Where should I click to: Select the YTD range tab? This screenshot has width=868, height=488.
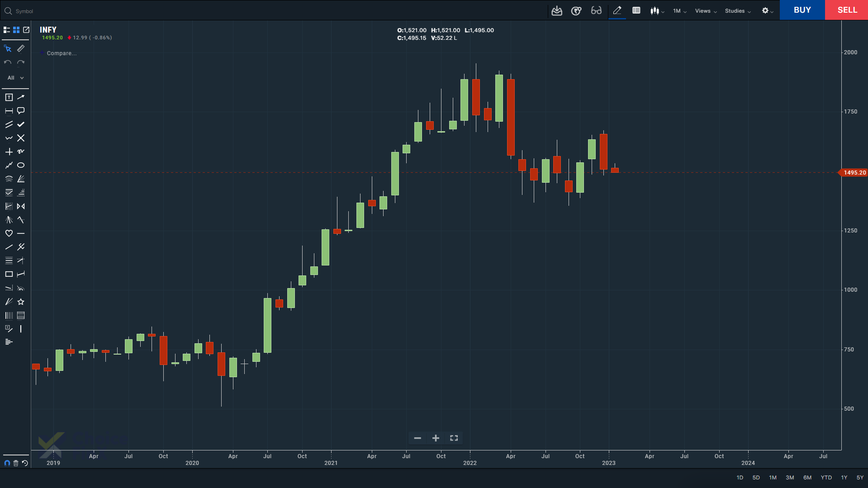(826, 478)
